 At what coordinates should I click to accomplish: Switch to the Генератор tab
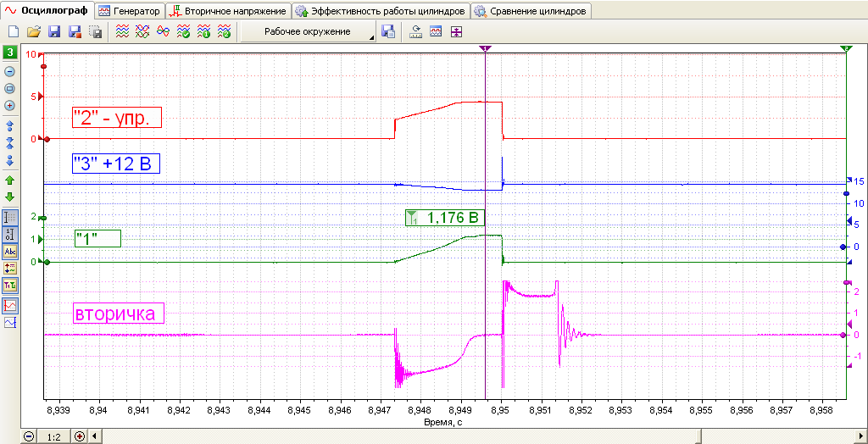130,11
